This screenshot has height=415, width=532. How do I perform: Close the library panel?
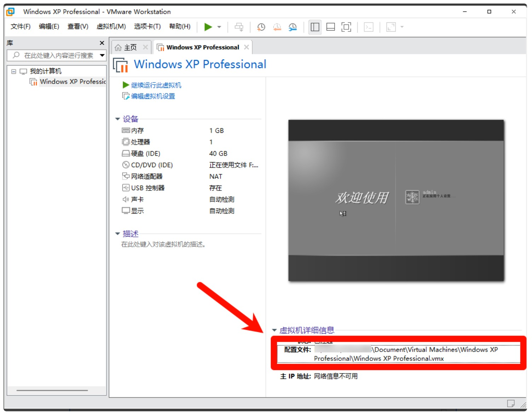point(102,43)
